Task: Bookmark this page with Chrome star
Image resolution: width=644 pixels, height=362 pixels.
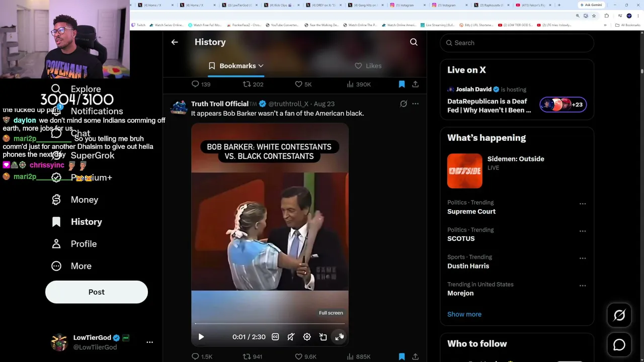Action: click(x=594, y=16)
